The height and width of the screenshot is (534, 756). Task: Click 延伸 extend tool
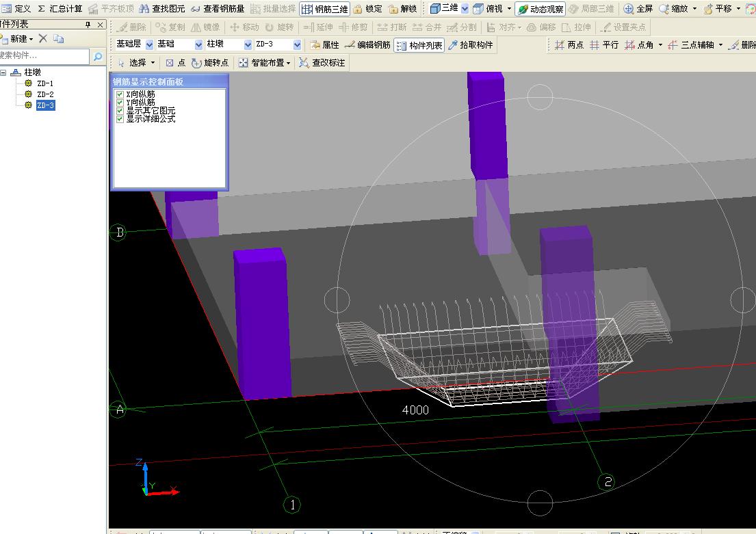point(318,27)
